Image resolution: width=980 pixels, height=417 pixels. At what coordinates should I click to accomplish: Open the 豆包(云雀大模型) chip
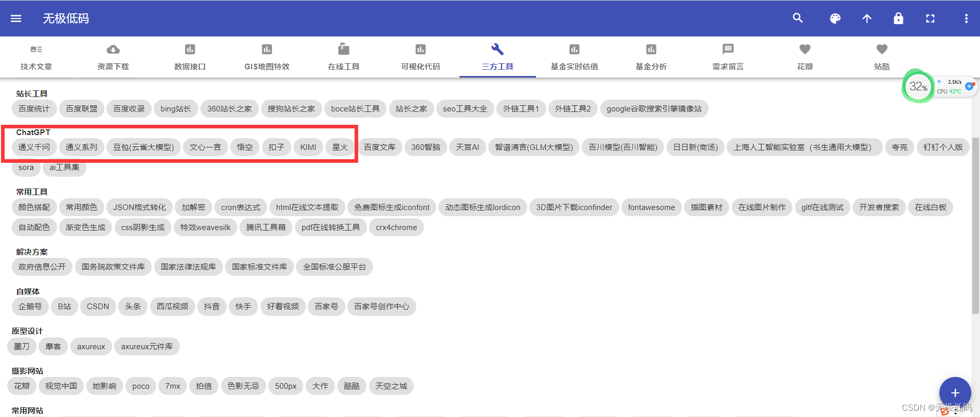pyautogui.click(x=143, y=147)
